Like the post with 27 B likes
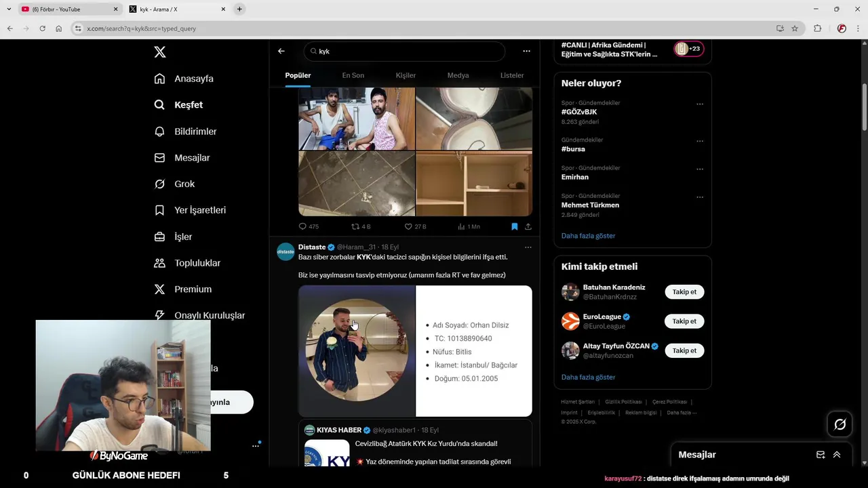868x488 pixels. 415,226
